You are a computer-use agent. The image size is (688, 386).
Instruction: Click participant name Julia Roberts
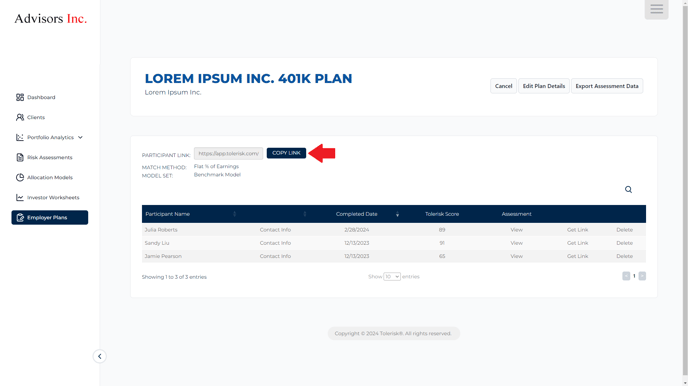click(161, 229)
